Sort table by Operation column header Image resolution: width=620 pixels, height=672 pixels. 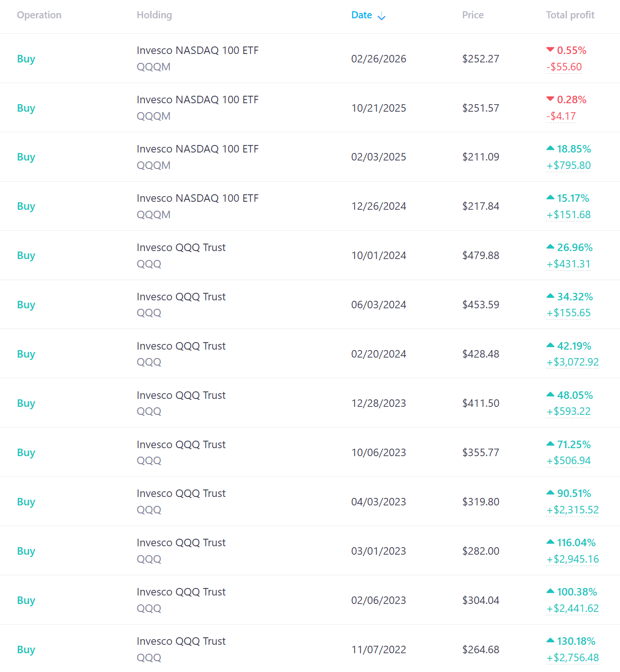pos(39,15)
